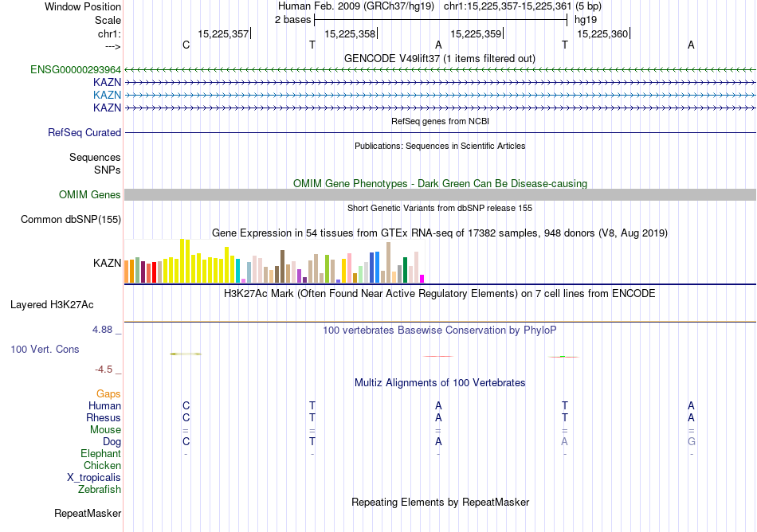Click the Window Position label

point(83,6)
